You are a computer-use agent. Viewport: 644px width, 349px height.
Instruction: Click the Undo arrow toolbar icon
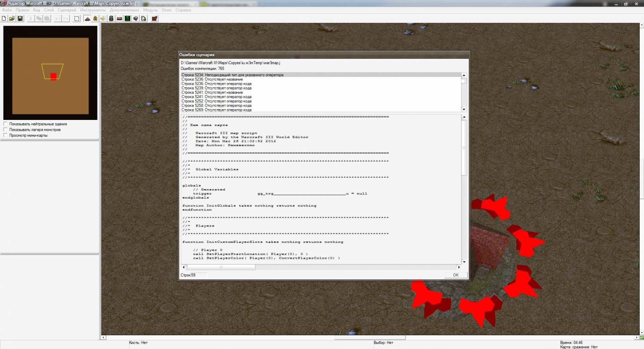[x=58, y=18]
